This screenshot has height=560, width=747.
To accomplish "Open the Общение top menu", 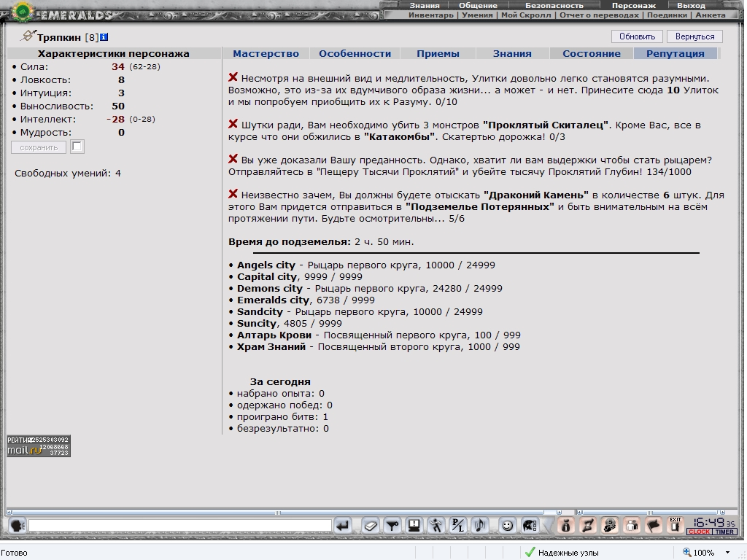I will pos(478,6).
